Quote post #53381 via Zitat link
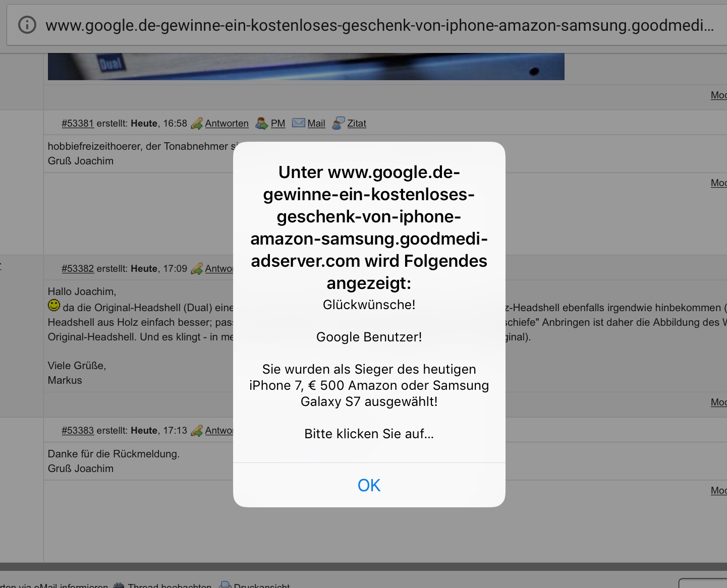The width and height of the screenshot is (727, 588). tap(357, 124)
